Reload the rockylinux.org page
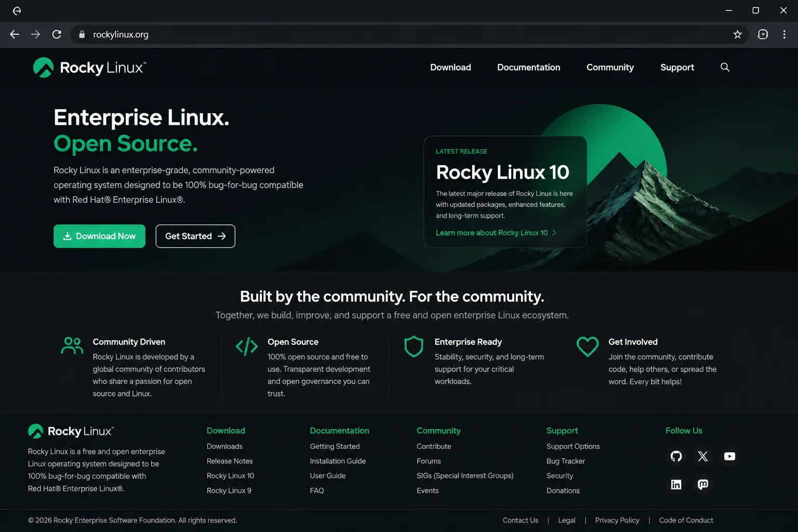This screenshot has height=532, width=798. pyautogui.click(x=57, y=34)
